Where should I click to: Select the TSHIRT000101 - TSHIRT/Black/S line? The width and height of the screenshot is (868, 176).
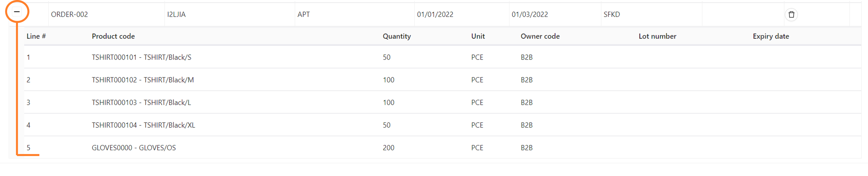pos(141,57)
